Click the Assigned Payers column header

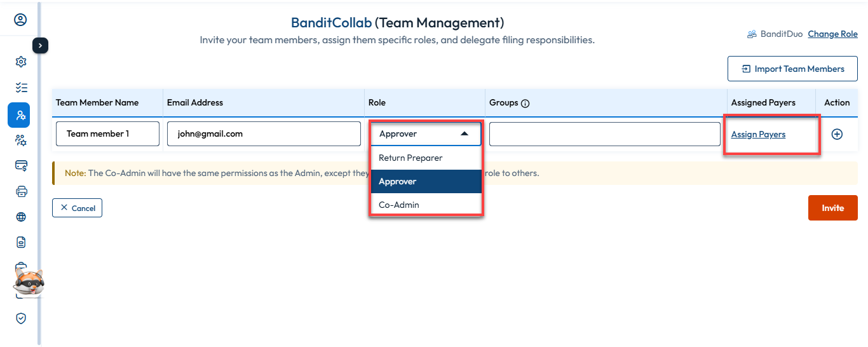(772, 102)
